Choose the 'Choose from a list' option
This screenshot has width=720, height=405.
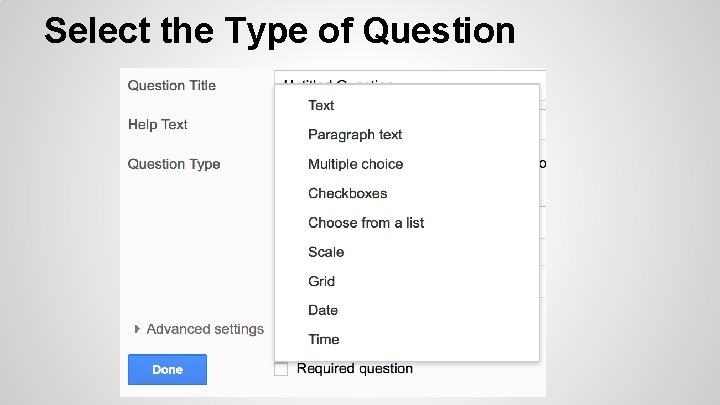click(x=366, y=222)
